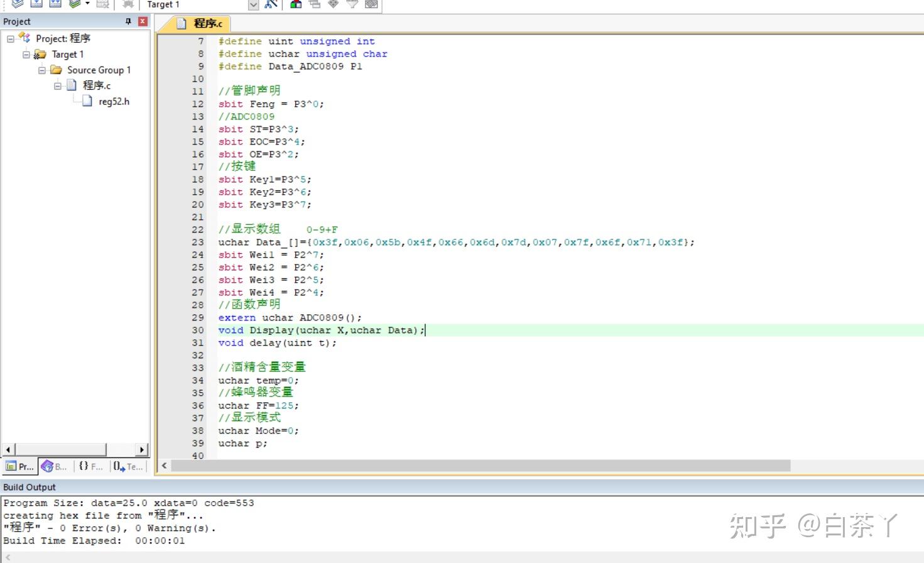924x563 pixels.
Task: Collapse the 程序.c file node
Action: tap(58, 86)
